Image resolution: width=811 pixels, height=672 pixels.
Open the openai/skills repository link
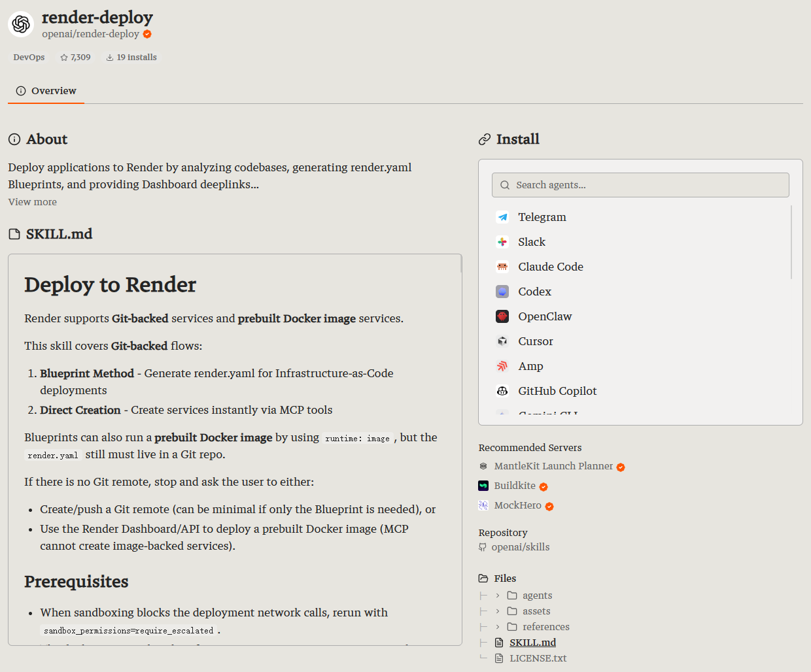click(520, 547)
